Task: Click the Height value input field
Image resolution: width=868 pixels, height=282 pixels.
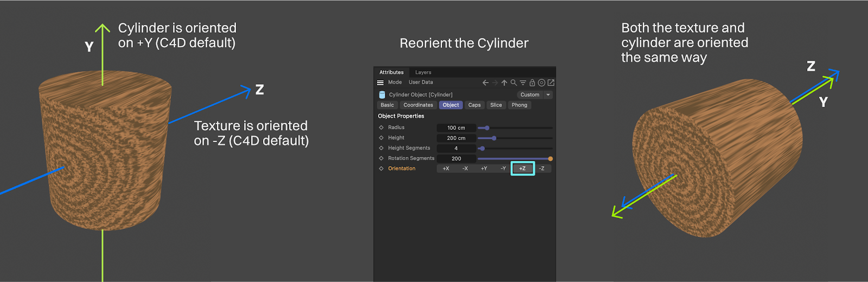Action: (456, 138)
